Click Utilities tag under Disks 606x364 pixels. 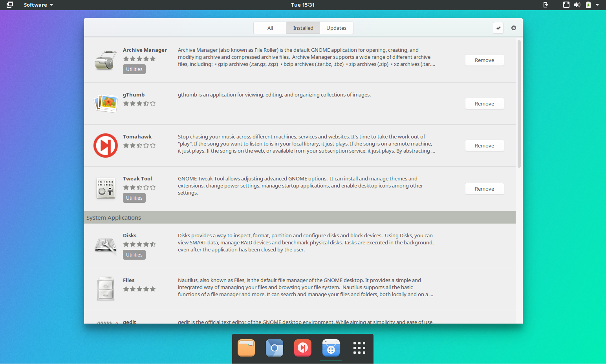(x=134, y=255)
